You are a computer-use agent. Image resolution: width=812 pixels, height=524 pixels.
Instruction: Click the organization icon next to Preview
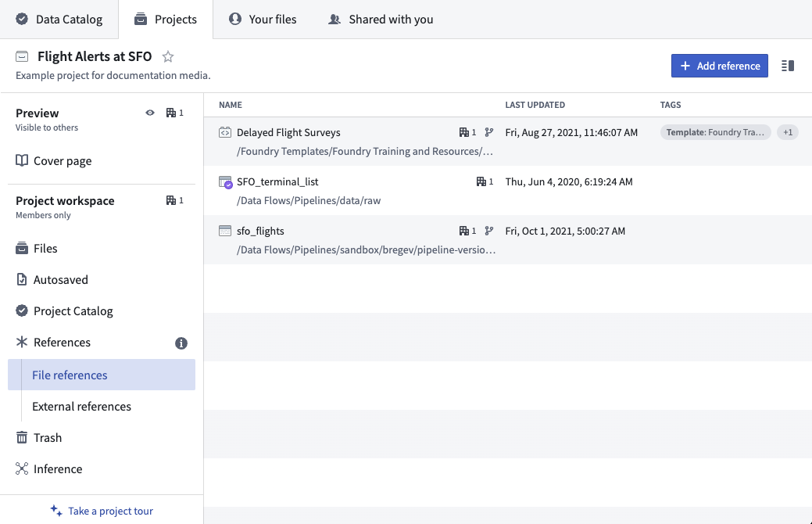[171, 113]
